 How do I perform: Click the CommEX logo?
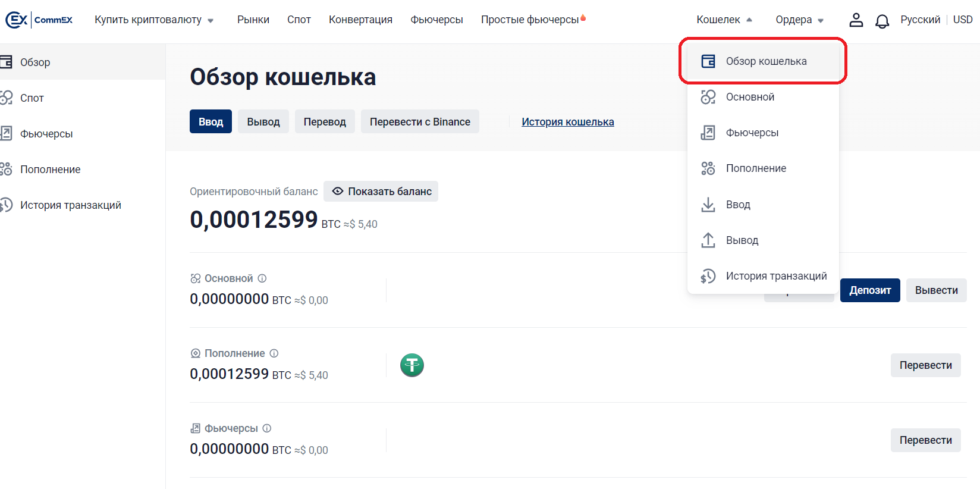39,20
